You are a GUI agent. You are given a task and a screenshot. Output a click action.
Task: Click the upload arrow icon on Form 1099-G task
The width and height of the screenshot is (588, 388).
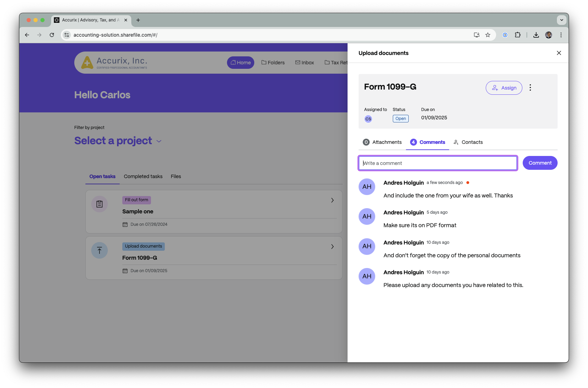[x=99, y=250]
